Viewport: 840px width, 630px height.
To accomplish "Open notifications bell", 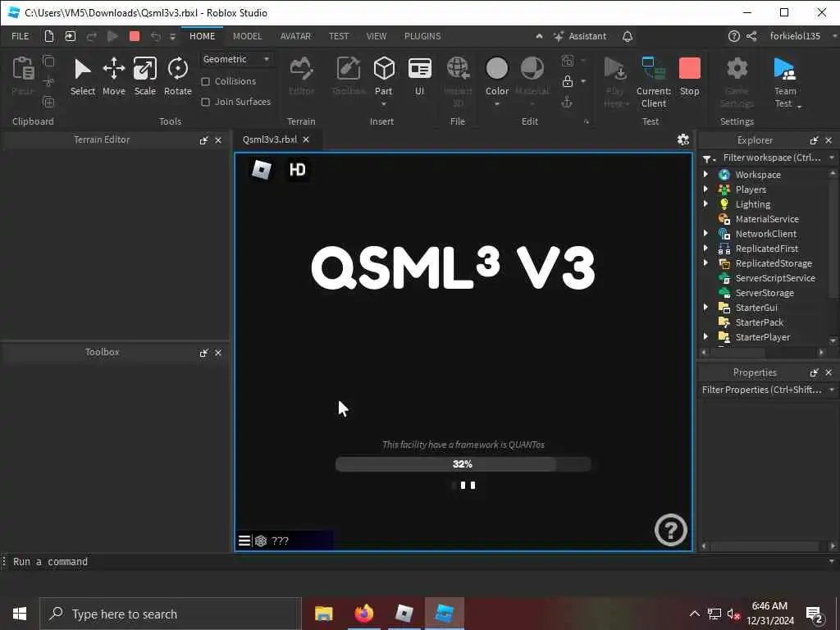I will point(628,36).
